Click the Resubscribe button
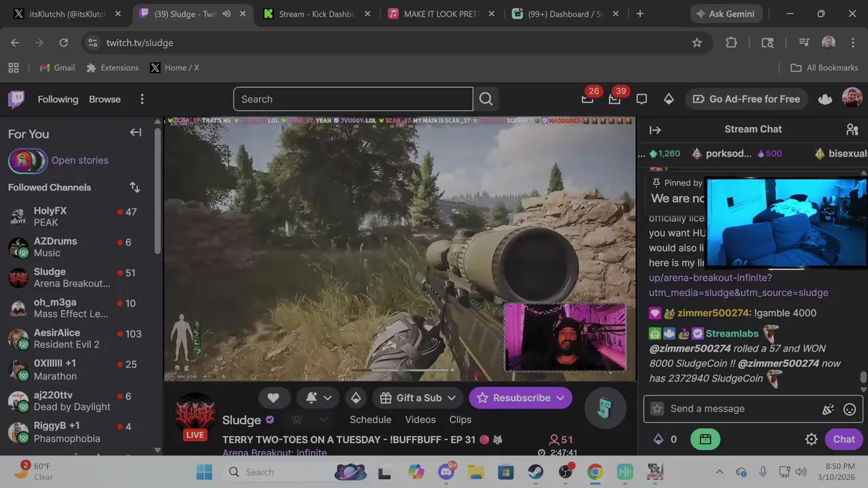The width and height of the screenshot is (868, 488). click(x=513, y=398)
